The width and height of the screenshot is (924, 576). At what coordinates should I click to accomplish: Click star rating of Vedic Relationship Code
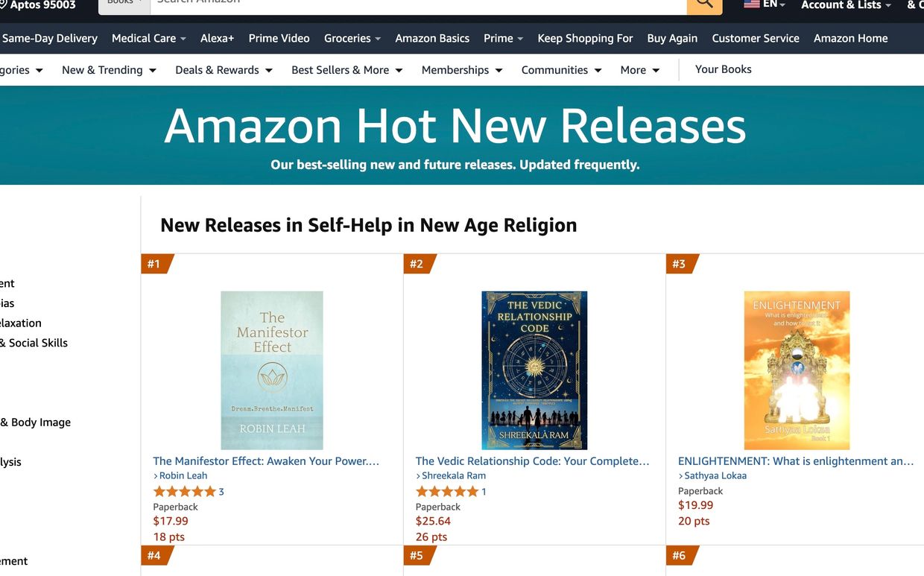(446, 492)
